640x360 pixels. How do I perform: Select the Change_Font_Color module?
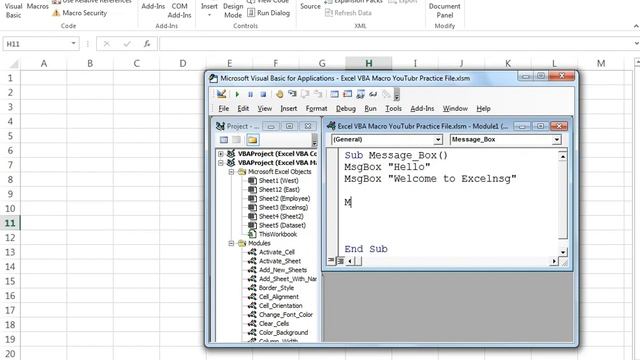(286, 315)
